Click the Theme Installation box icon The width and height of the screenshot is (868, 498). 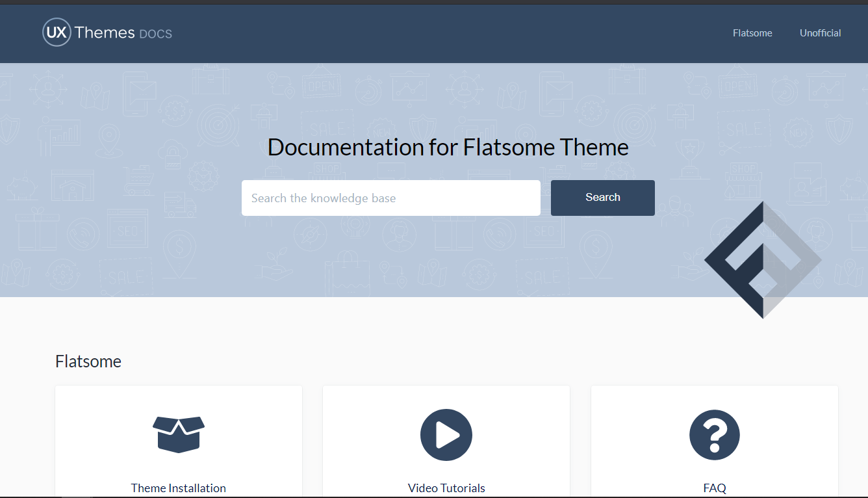point(179,434)
